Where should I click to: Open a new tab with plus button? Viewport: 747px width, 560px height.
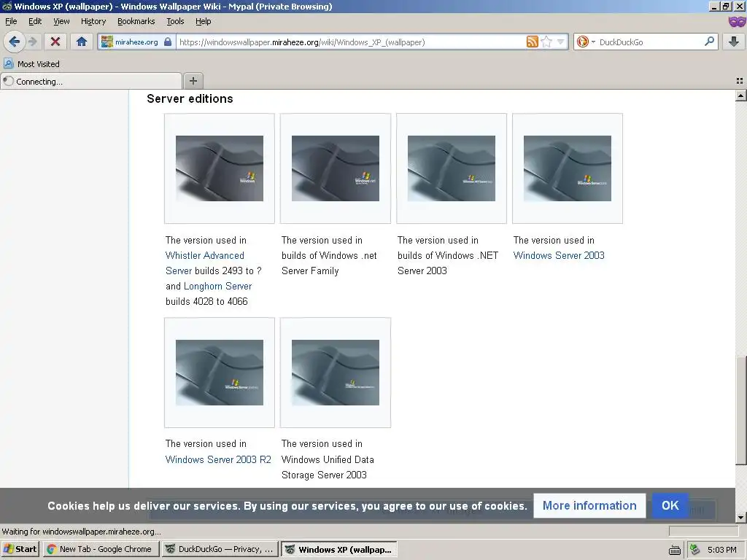193,81
